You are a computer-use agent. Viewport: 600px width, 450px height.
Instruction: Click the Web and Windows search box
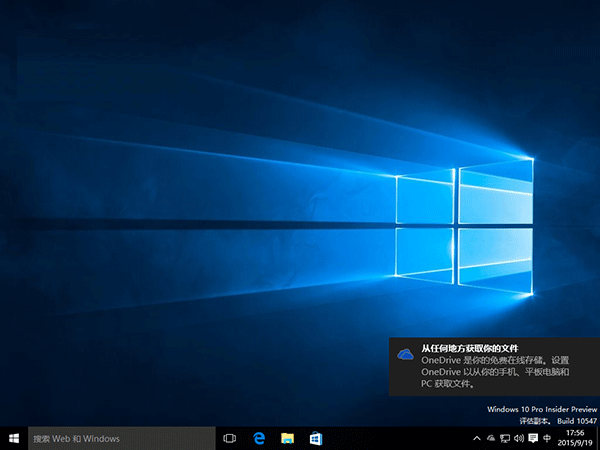[120, 438]
